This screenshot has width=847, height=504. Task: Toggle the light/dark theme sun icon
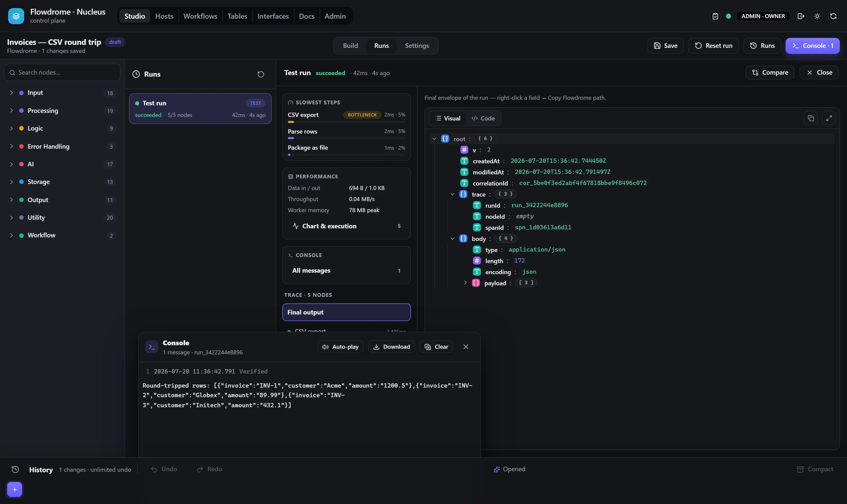tap(817, 16)
